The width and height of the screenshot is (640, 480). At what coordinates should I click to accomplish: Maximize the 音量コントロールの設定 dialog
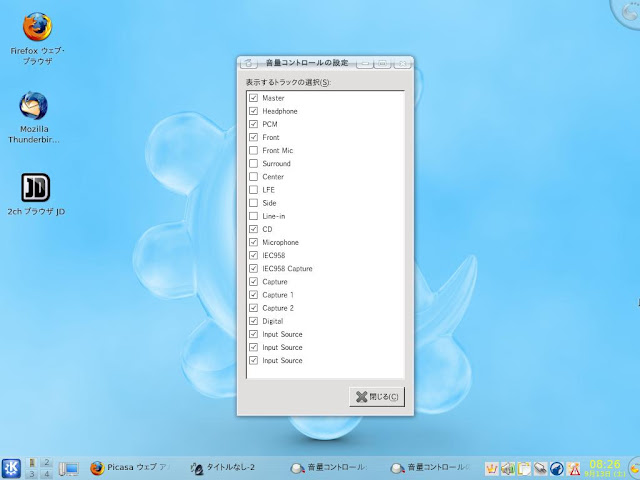point(382,63)
